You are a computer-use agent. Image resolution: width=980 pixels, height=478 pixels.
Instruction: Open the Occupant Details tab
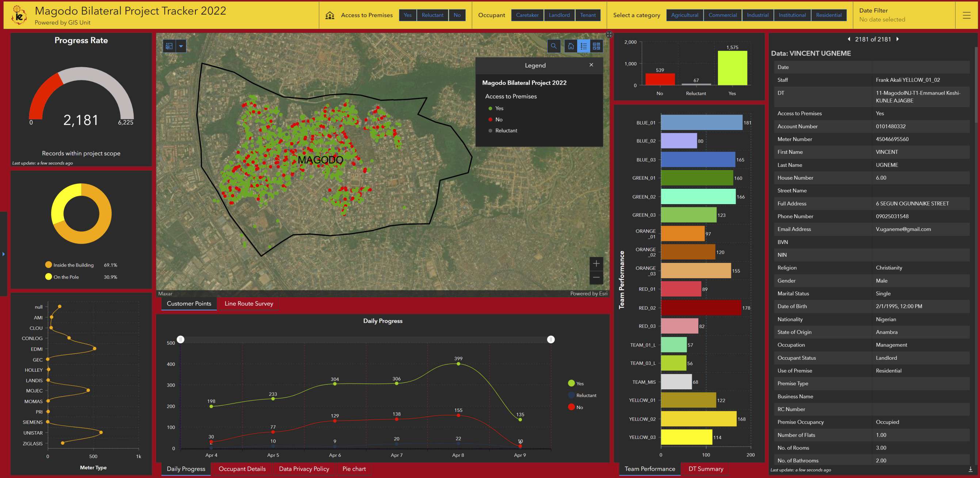[x=242, y=469]
